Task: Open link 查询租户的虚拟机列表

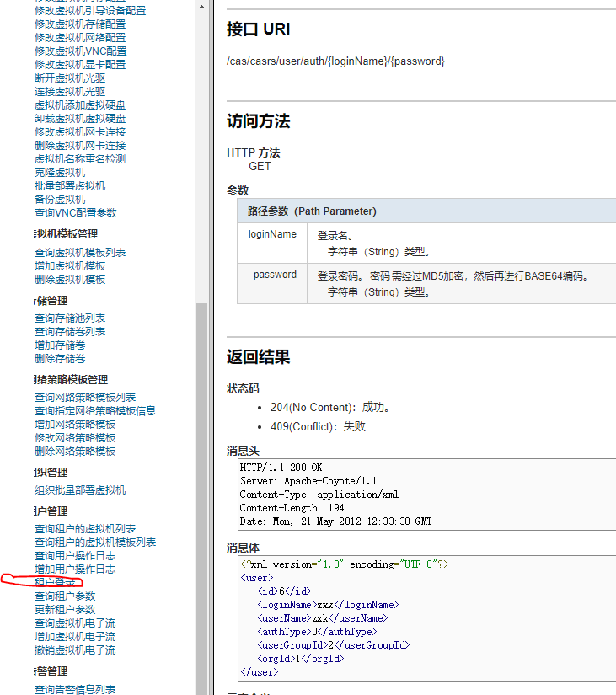Action: click(x=85, y=529)
